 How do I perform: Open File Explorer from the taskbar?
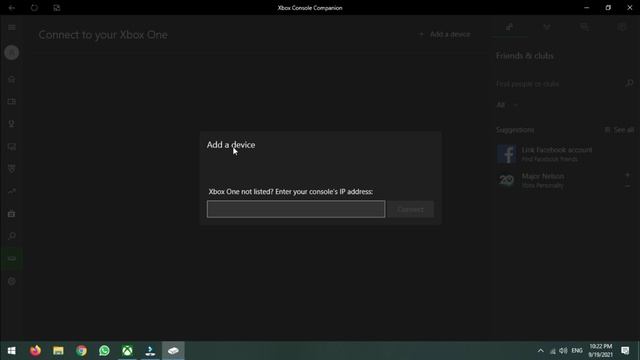(58, 351)
